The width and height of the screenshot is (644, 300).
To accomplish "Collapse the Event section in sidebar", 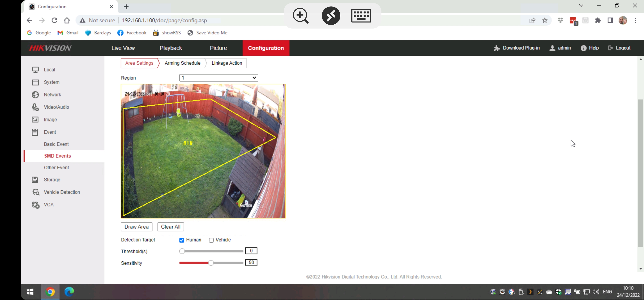I will [50, 132].
